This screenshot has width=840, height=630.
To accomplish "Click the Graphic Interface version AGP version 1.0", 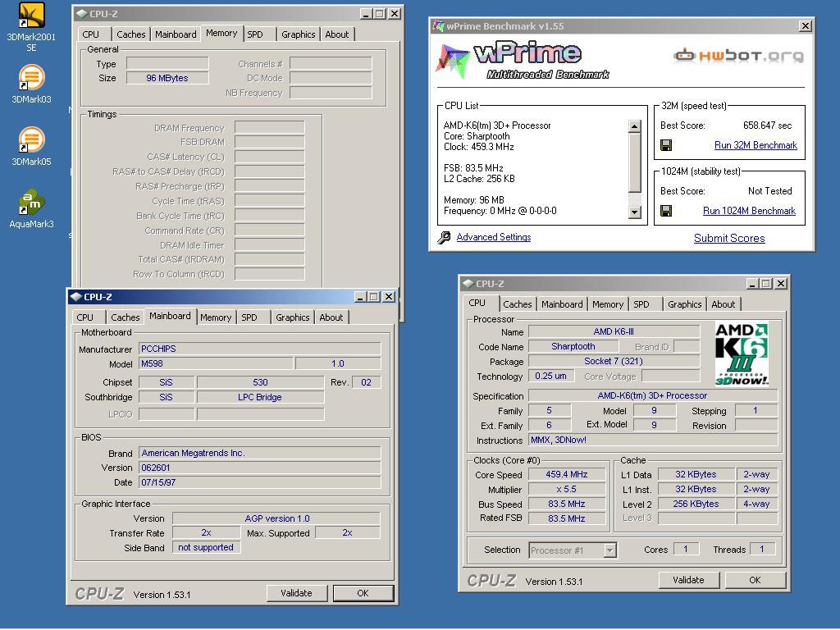I will tap(276, 518).
